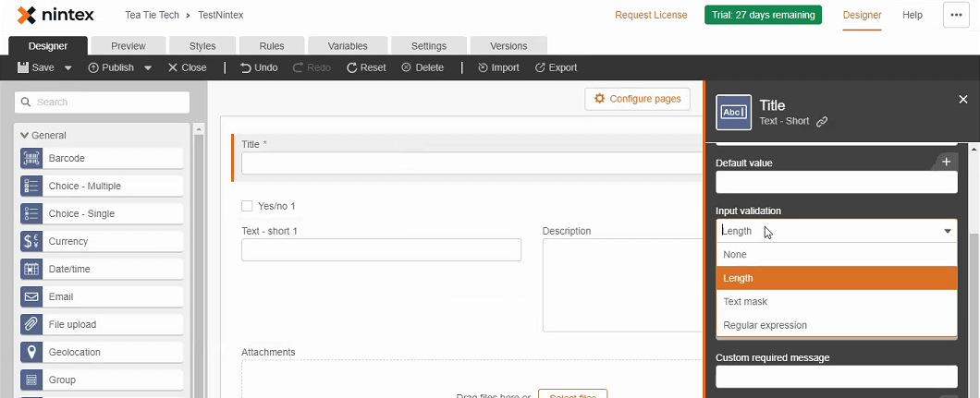Click the Title control Abc icon

[734, 113]
